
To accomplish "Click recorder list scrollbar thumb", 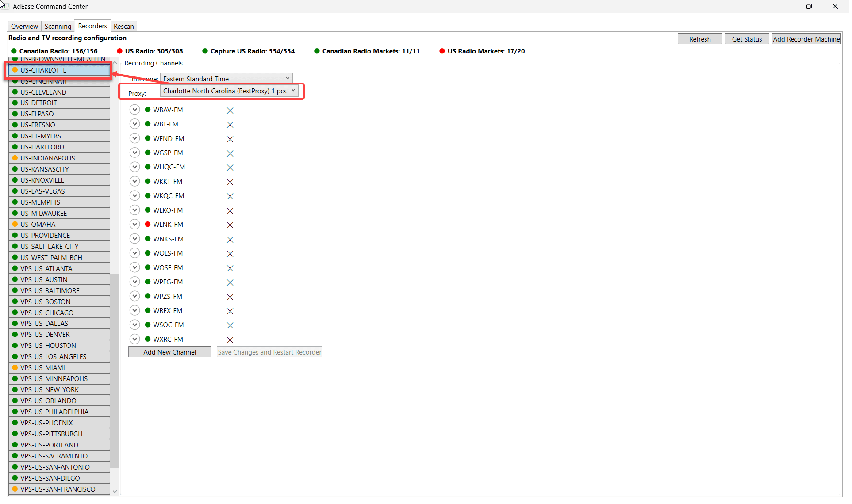I will [x=115, y=370].
